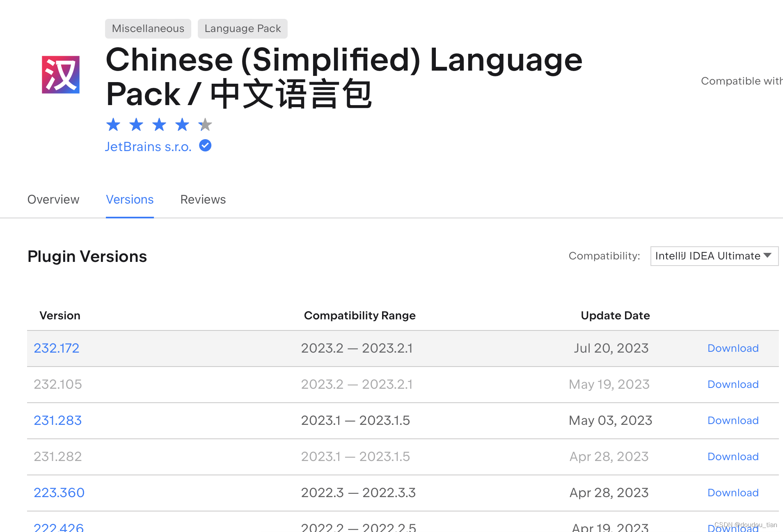Click the Update Date column header
783x532 pixels.
click(x=615, y=315)
